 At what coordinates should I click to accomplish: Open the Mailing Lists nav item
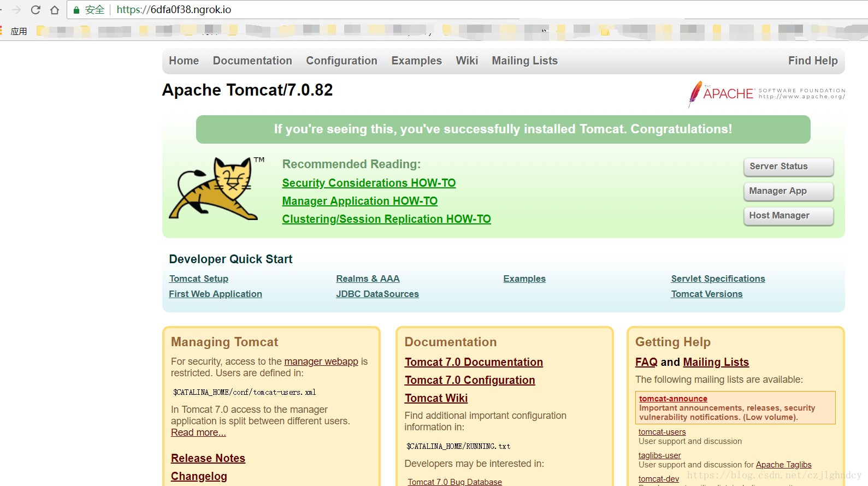(524, 61)
